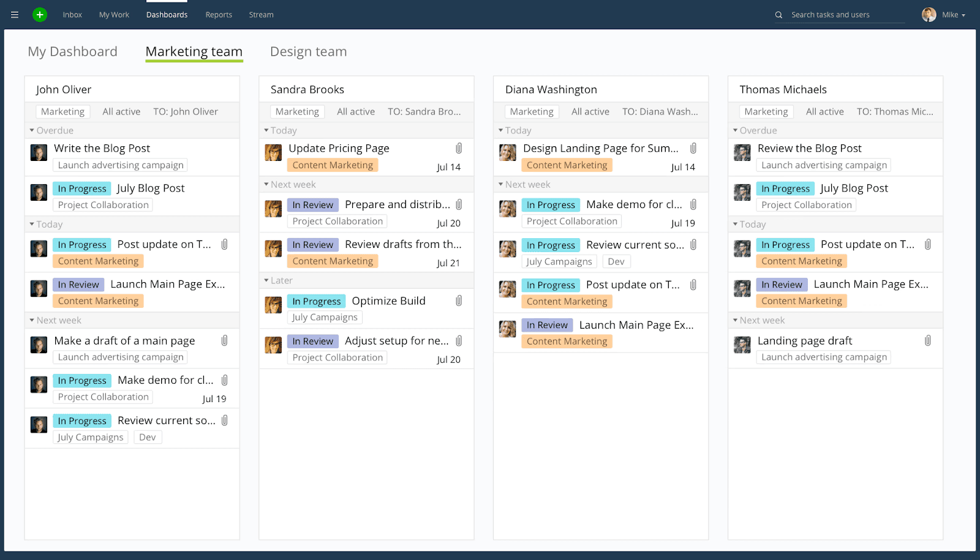Switch to the Stream section
Image resolution: width=980 pixels, height=560 pixels.
[x=261, y=14]
